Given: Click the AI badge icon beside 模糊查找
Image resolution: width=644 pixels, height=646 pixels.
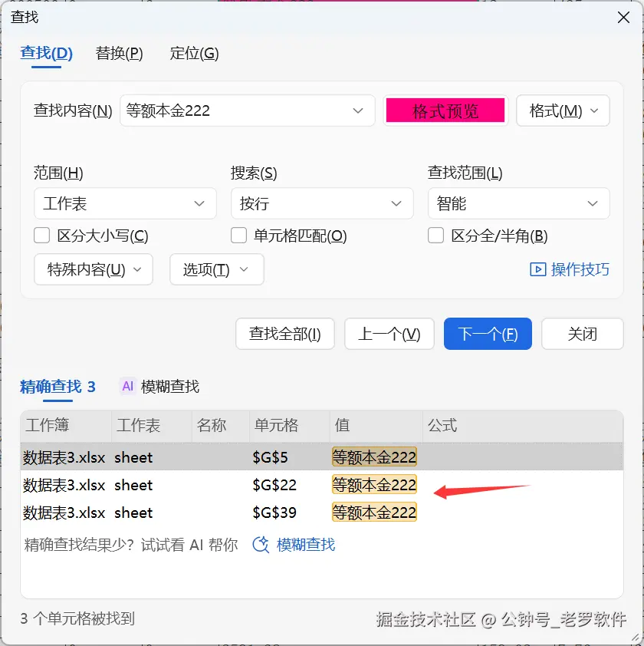Looking at the screenshot, I should [127, 386].
